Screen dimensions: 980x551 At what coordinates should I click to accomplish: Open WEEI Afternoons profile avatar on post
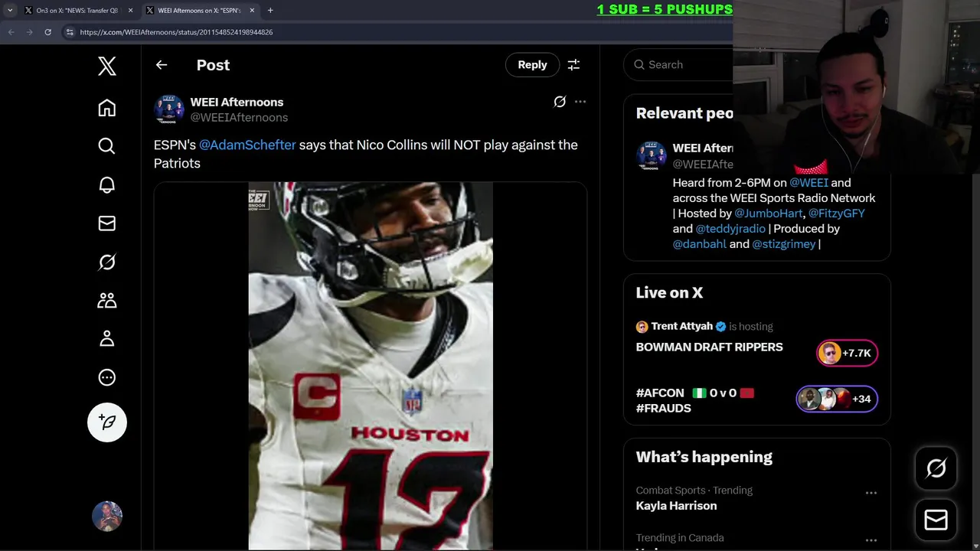pyautogui.click(x=168, y=109)
